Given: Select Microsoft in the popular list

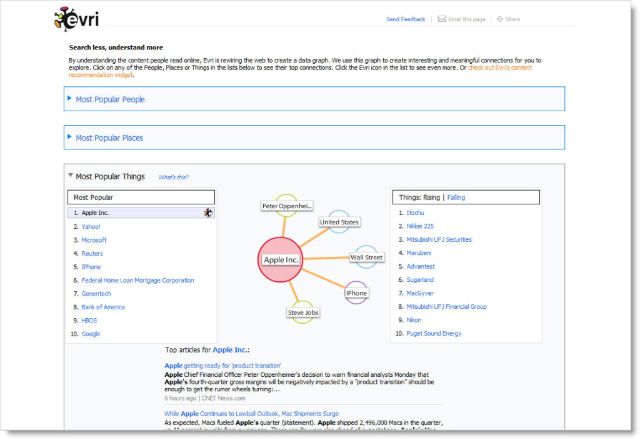Looking at the screenshot, I should (94, 240).
